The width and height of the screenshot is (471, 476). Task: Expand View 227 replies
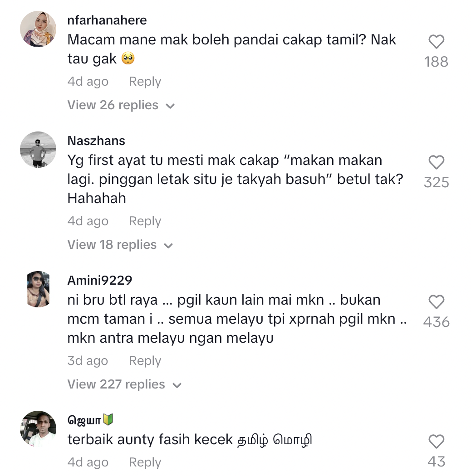point(124,384)
